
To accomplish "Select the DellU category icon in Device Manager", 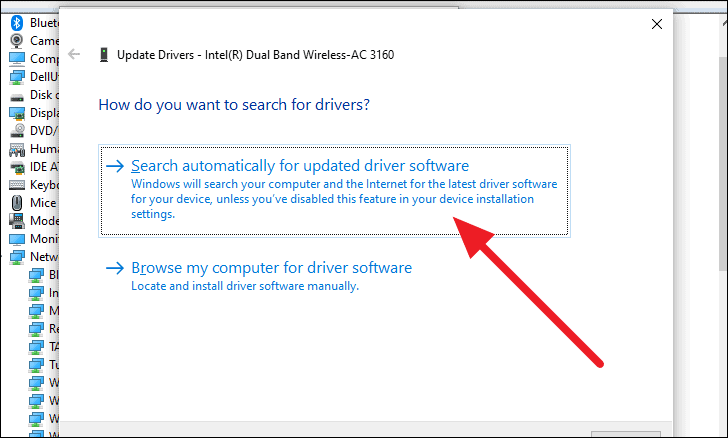I will (17, 77).
